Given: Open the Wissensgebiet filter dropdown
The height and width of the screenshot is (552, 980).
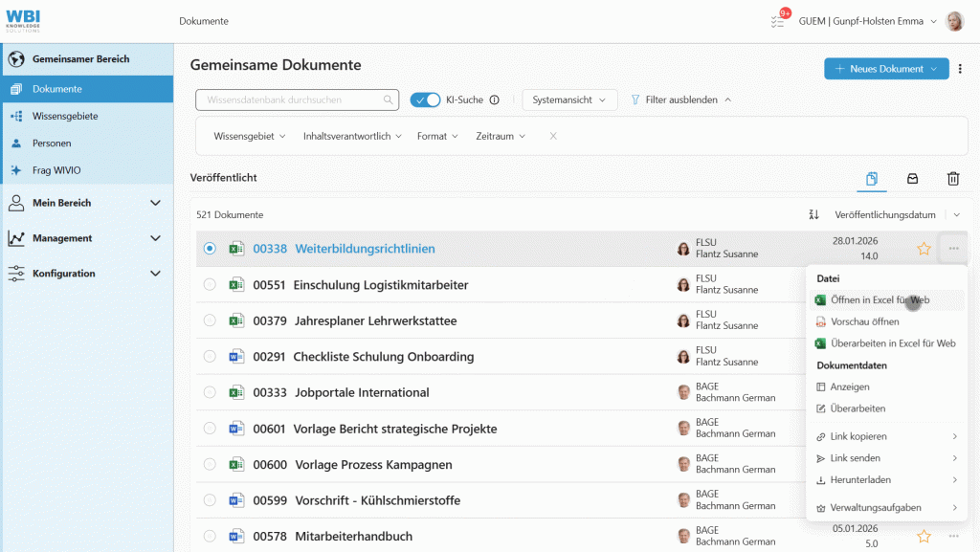Looking at the screenshot, I should (249, 136).
